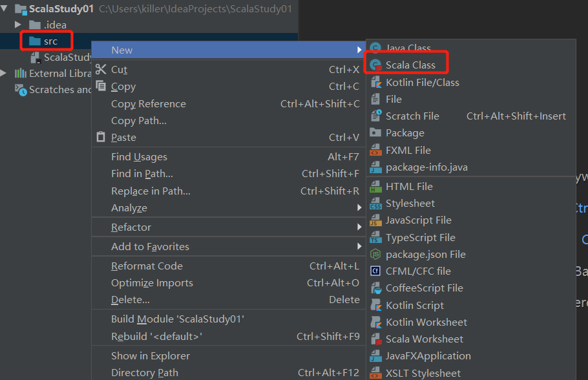Viewport: 588px width, 380px height.
Task: Select the Scratches and Consoles label
Action: [x=60, y=90]
